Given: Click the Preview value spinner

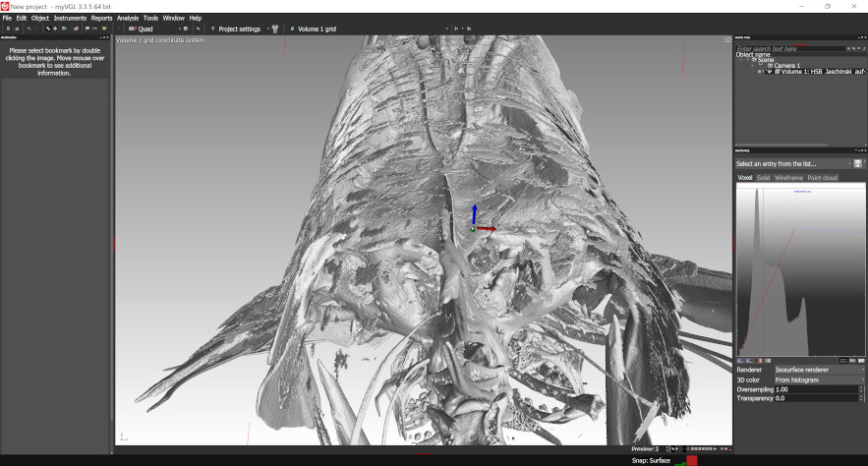Looking at the screenshot, I should 667,449.
